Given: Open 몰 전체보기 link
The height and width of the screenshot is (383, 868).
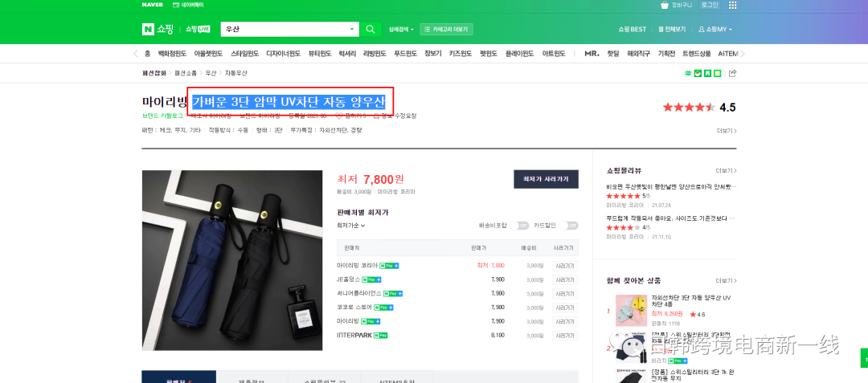Looking at the screenshot, I should [x=672, y=29].
